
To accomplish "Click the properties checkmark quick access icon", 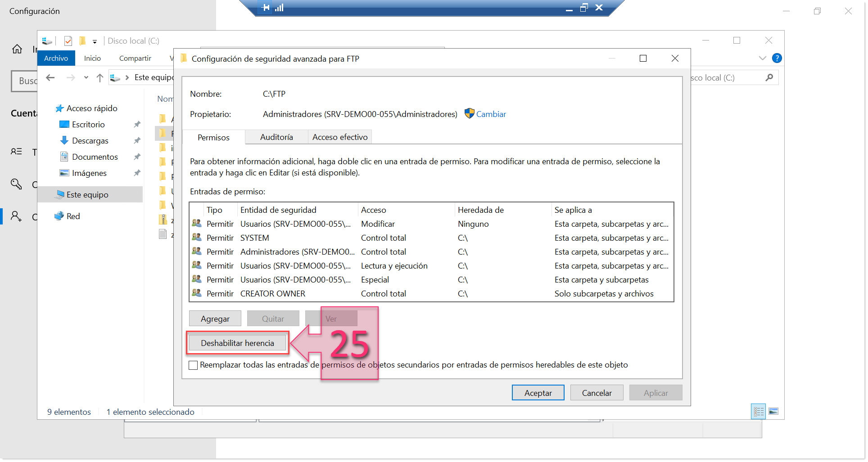I will tap(68, 41).
